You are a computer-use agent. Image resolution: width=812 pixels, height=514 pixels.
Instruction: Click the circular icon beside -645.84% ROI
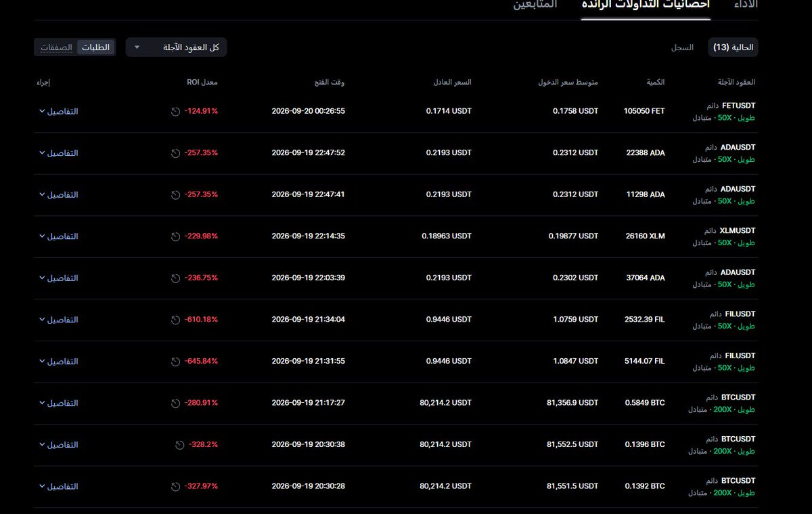(176, 362)
